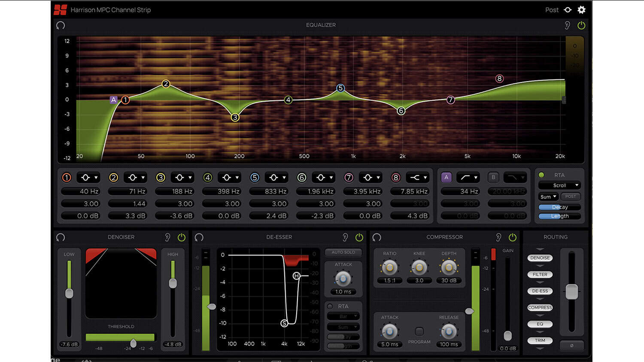This screenshot has width=644, height=362.
Task: Open the settings gear in title bar
Action: tap(581, 10)
